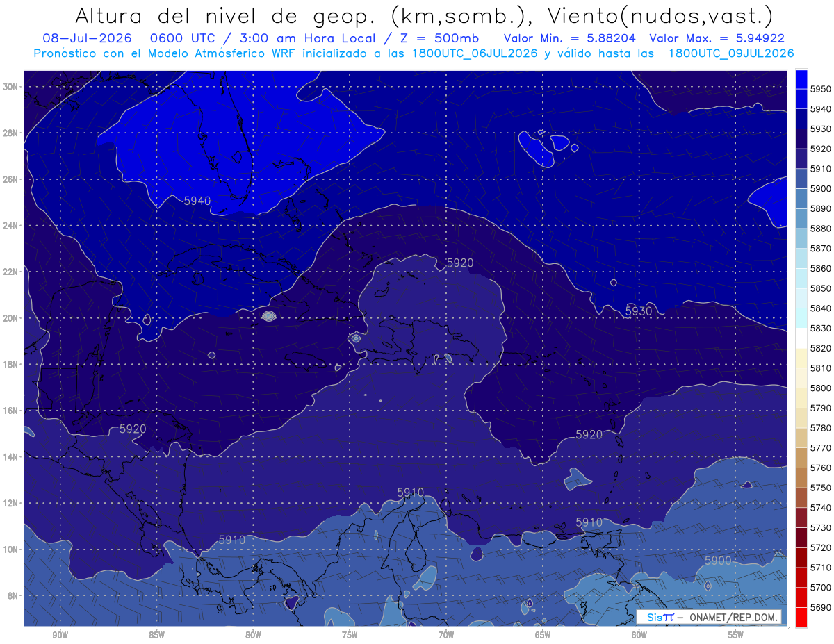Click the bright blue swatch above 5950
Image resolution: width=834 pixels, height=644 pixels.
801,79
